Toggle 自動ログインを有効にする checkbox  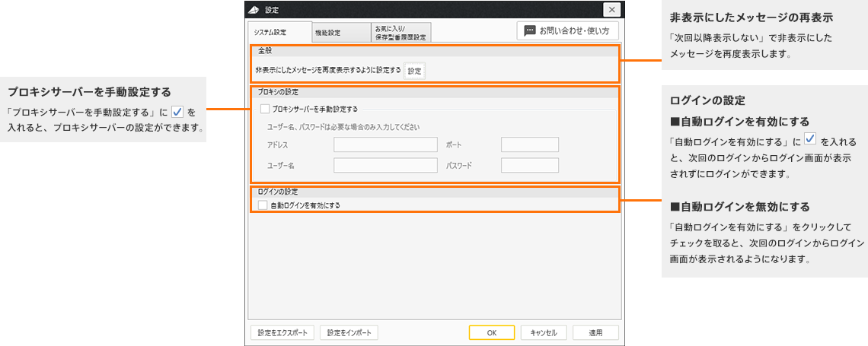pyautogui.click(x=263, y=205)
